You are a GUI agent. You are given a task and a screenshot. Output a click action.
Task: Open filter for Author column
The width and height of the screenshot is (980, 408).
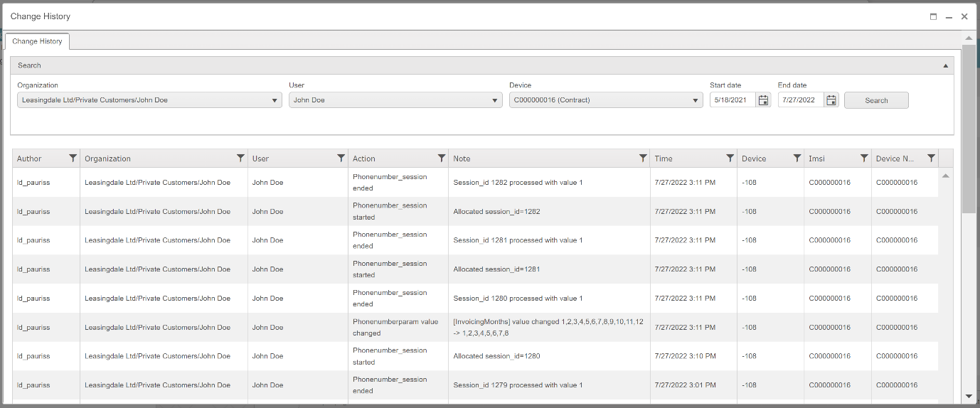click(73, 159)
